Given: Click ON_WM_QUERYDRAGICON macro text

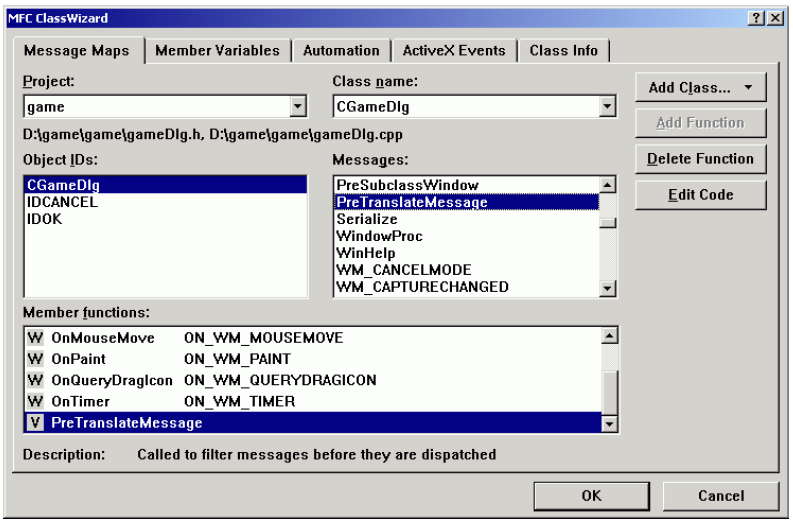Looking at the screenshot, I should click(x=280, y=380).
